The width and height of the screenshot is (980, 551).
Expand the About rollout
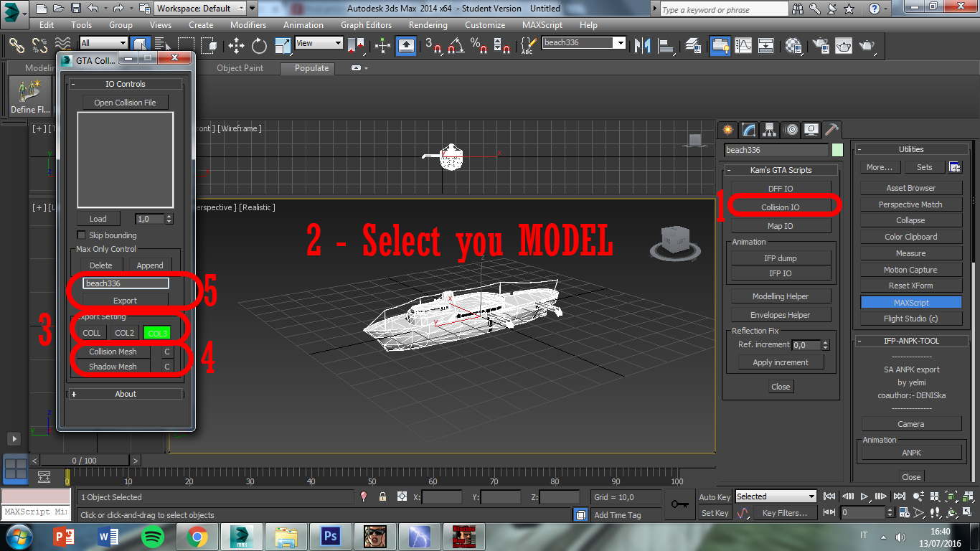click(x=126, y=394)
